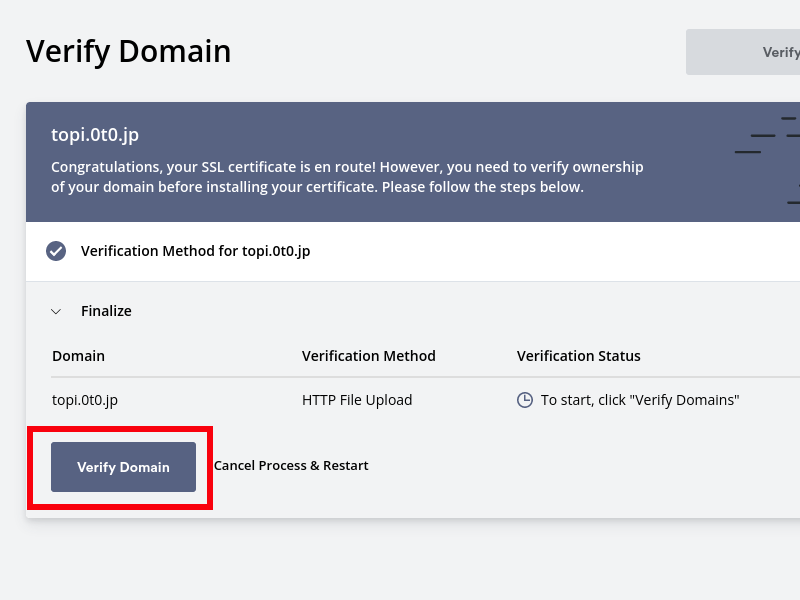The height and width of the screenshot is (600, 800).
Task: Select the topi.0t0.jp table cell
Action: click(x=85, y=400)
